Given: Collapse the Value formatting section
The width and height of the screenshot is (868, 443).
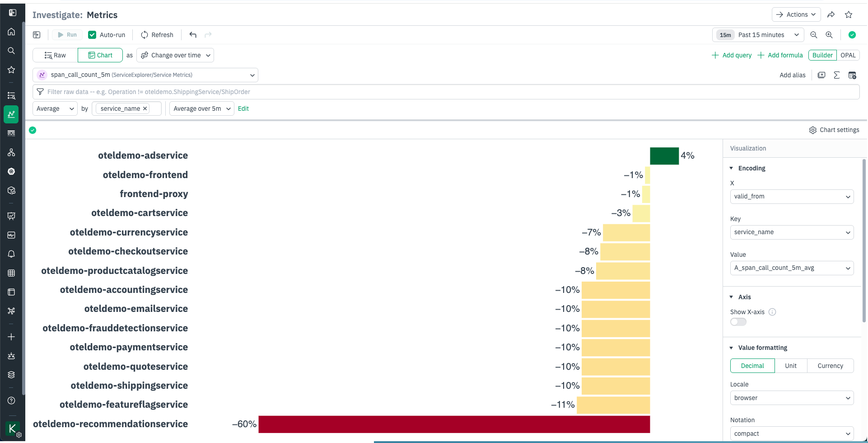Looking at the screenshot, I should click(x=731, y=348).
